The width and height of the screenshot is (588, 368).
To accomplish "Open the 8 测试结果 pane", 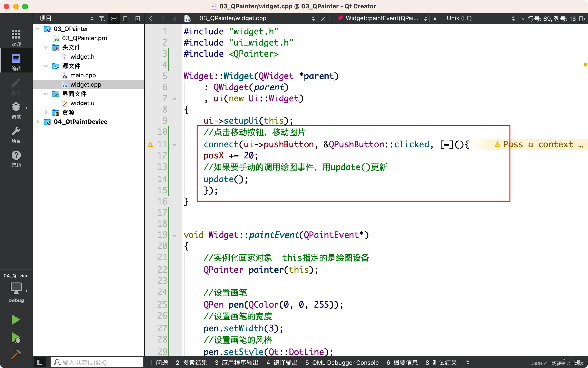I will pyautogui.click(x=441, y=362).
